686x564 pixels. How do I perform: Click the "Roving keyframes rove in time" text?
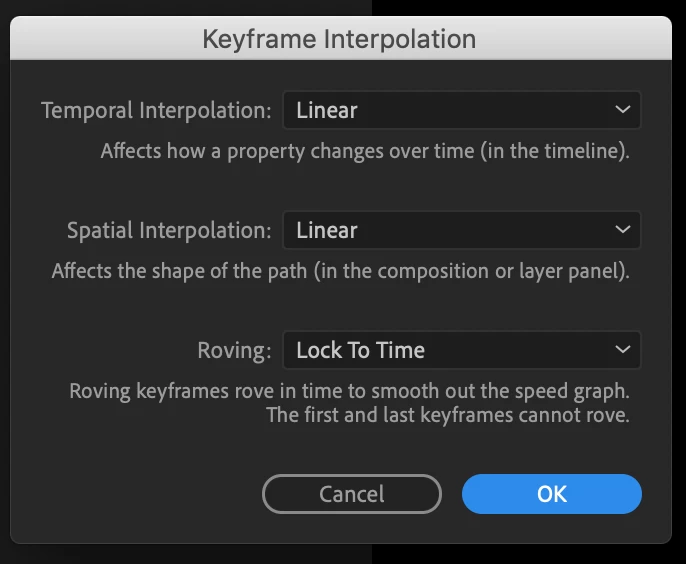click(x=349, y=390)
